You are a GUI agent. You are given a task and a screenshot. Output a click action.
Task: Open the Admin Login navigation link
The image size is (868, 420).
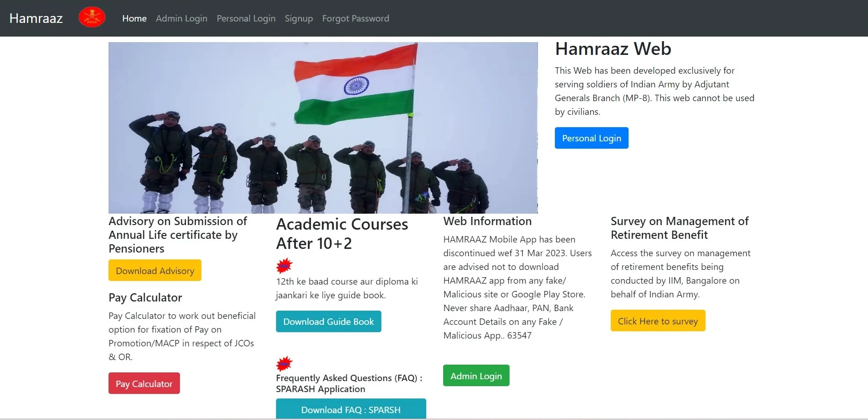181,18
